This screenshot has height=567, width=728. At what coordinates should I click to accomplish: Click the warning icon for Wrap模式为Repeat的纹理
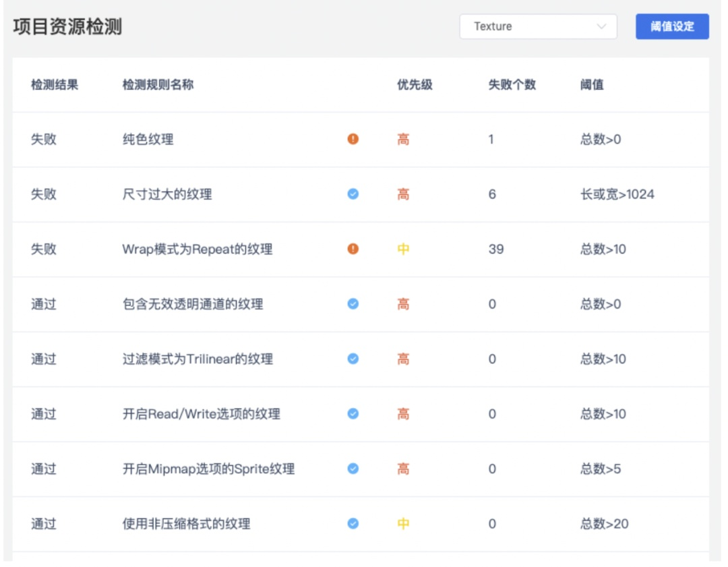353,249
